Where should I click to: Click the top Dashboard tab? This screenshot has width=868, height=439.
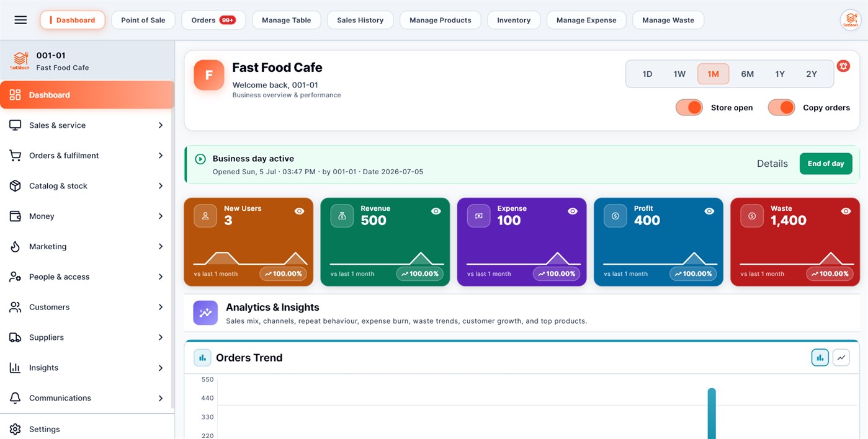73,20
